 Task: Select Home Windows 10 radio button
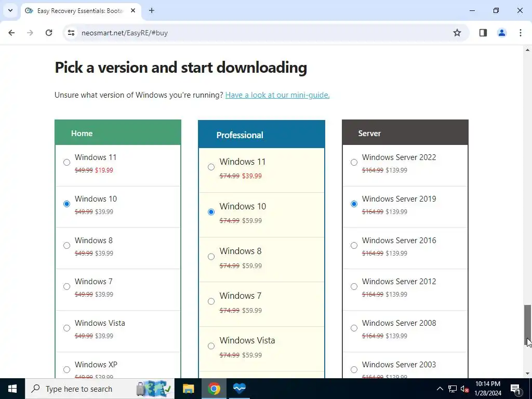[67, 204]
